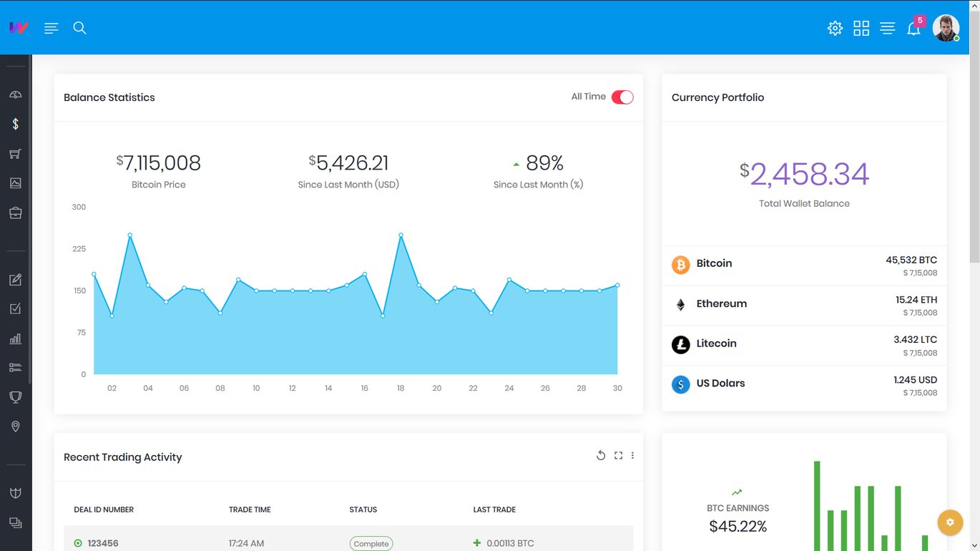Viewport: 980px width, 551px height.
Task: Open the right-side lines menu in header
Action: pyautogui.click(x=888, y=28)
